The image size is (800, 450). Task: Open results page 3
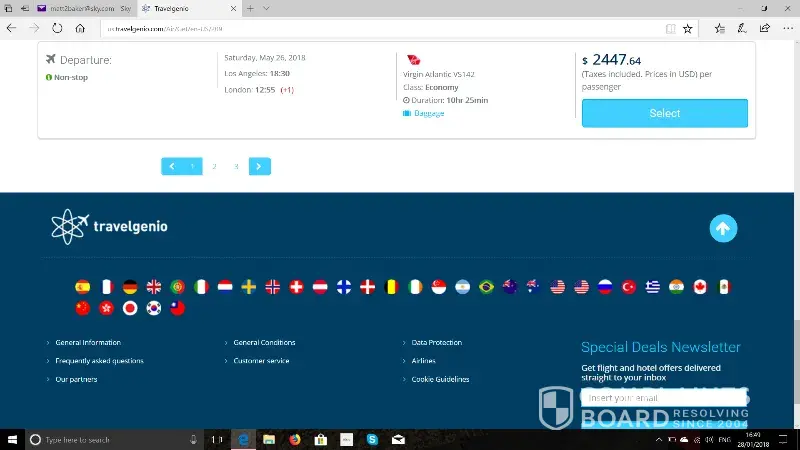point(236,166)
